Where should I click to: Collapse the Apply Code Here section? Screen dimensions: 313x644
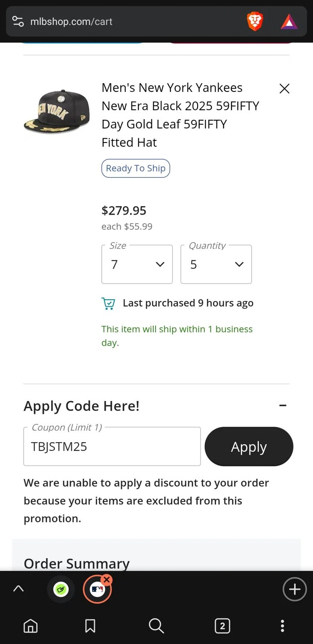283,405
